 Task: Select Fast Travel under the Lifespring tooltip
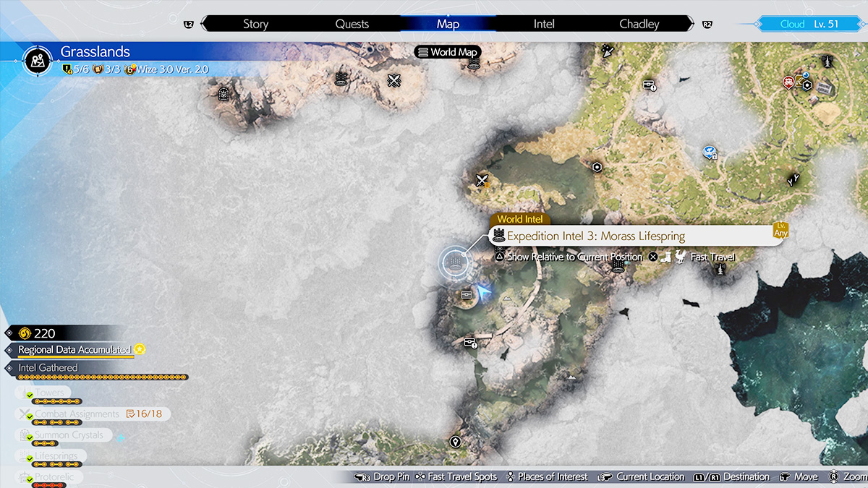click(712, 257)
